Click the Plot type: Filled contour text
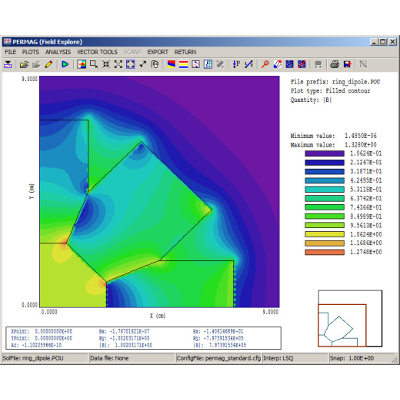The width and height of the screenshot is (400, 400). (x=330, y=91)
